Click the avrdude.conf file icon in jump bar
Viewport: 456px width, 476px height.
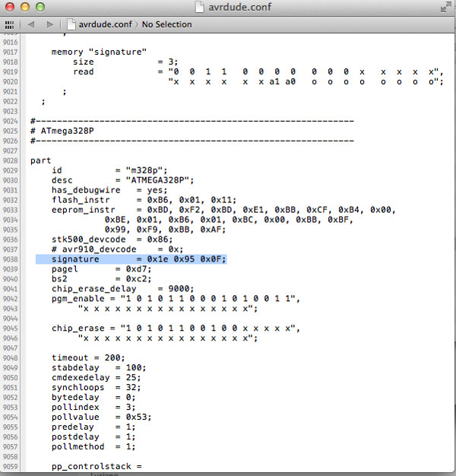[71, 24]
